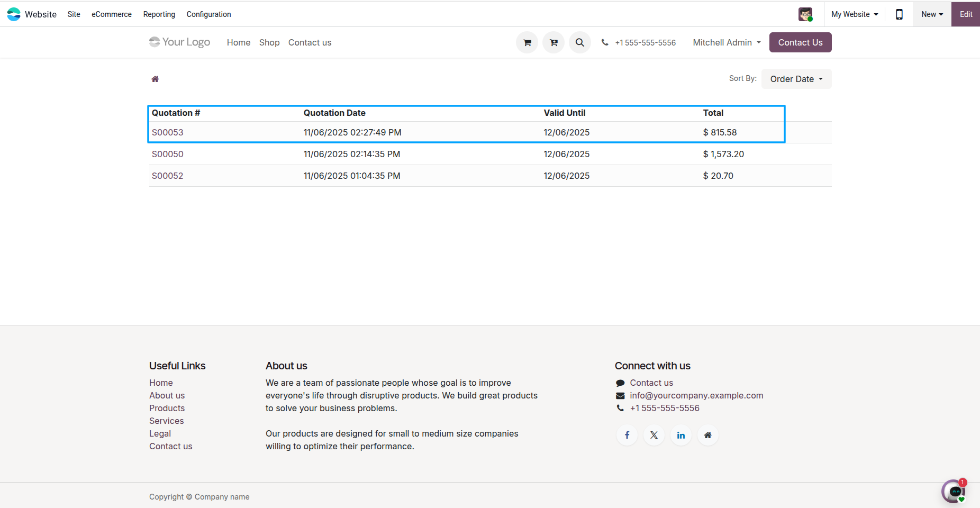The height and width of the screenshot is (508, 980).
Task: Click the round home icon under Connect with us
Action: 707,434
